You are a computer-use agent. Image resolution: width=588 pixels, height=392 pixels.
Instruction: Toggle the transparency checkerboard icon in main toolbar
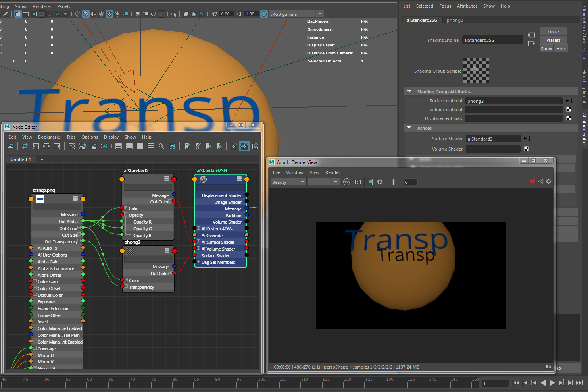point(110,14)
